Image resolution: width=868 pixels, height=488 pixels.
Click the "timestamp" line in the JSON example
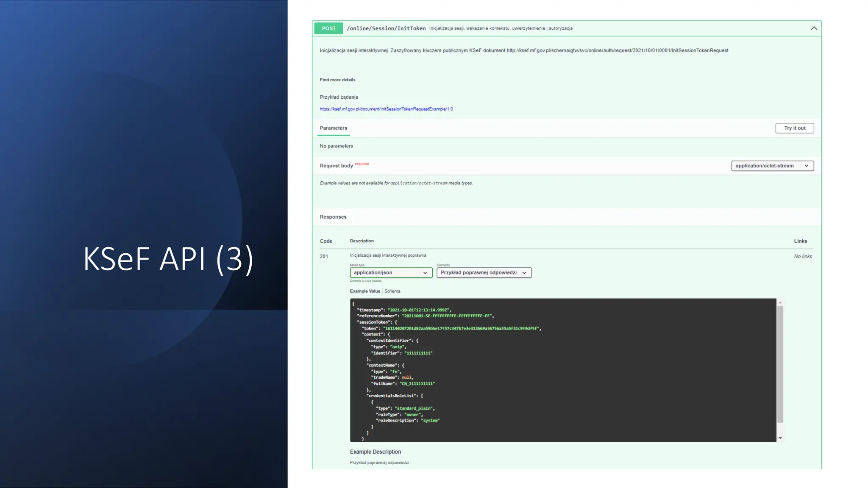pos(404,310)
